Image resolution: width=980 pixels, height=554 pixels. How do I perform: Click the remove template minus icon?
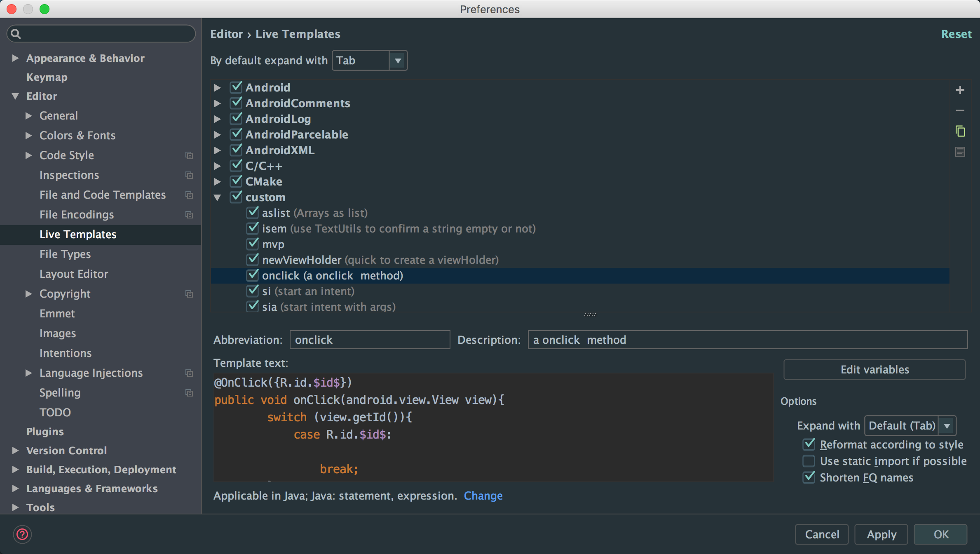click(x=960, y=110)
